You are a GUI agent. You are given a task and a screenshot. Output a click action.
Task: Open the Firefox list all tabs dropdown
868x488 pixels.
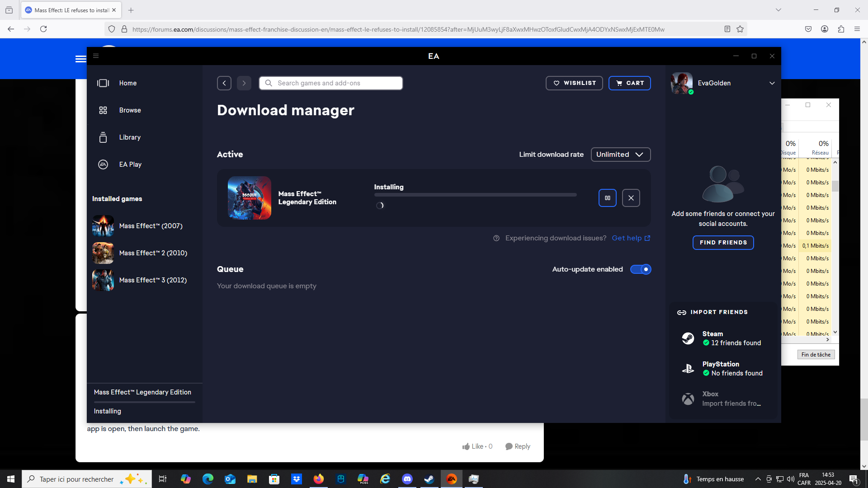coord(778,10)
